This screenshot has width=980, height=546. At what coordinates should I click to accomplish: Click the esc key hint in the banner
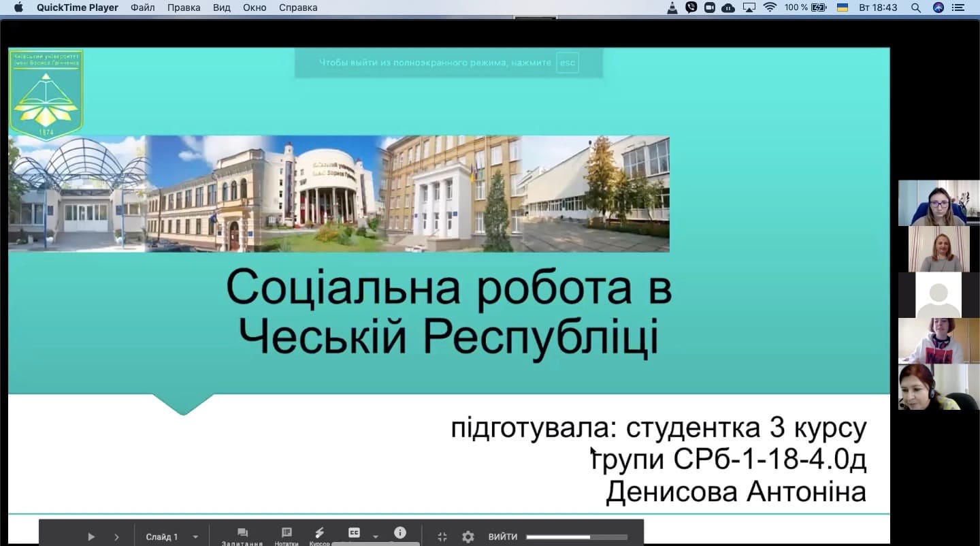tap(567, 63)
